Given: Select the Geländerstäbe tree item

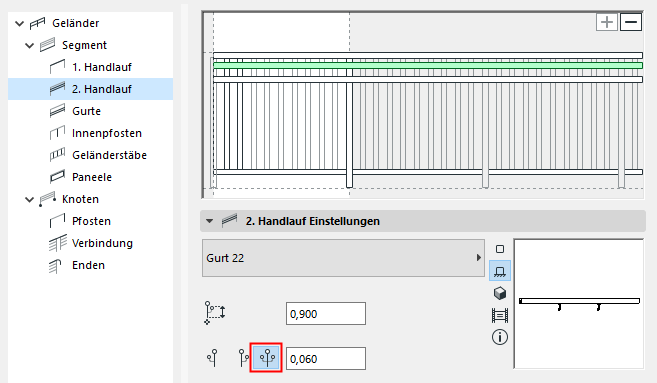Looking at the screenshot, I should tap(109, 155).
